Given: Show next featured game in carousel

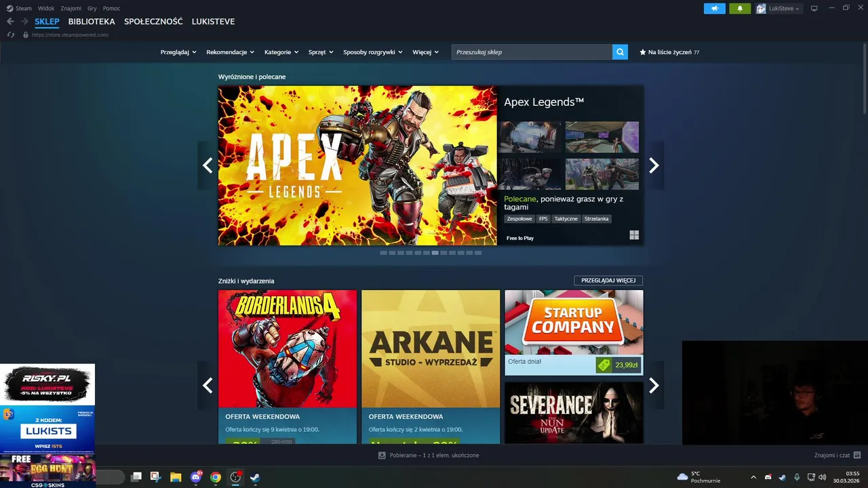Looking at the screenshot, I should pos(654,165).
